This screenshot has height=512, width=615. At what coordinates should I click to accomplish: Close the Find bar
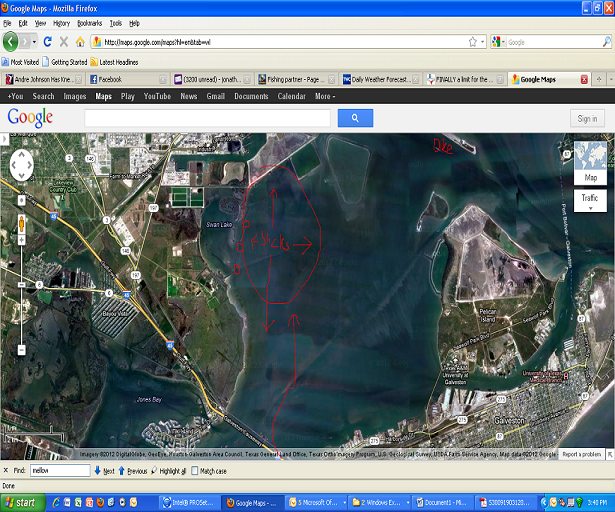point(7,470)
